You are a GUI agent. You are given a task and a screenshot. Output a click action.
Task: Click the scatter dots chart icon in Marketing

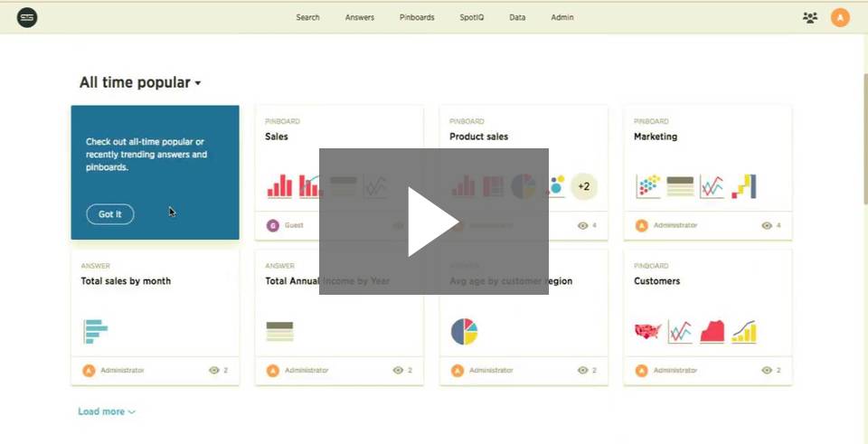648,187
